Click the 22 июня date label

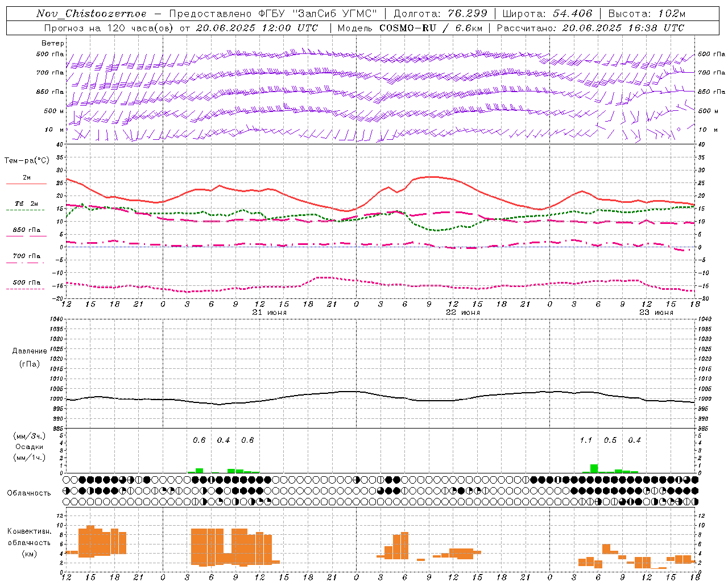click(x=463, y=313)
